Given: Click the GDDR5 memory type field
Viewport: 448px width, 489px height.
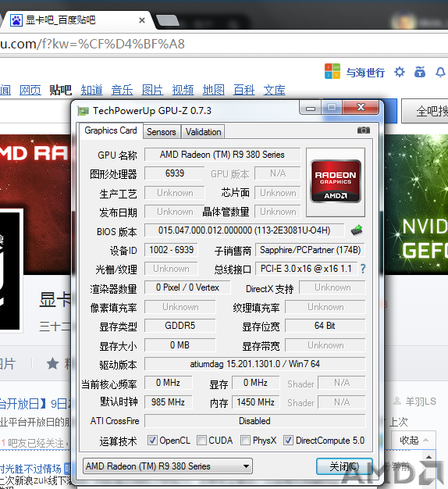Looking at the screenshot, I should 180,326.
